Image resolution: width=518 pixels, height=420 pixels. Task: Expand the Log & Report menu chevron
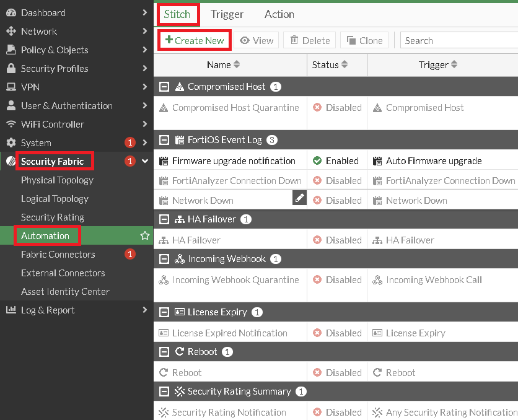(x=144, y=310)
